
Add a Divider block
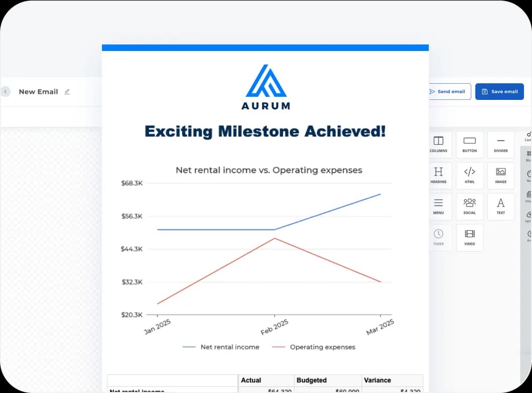coord(500,145)
